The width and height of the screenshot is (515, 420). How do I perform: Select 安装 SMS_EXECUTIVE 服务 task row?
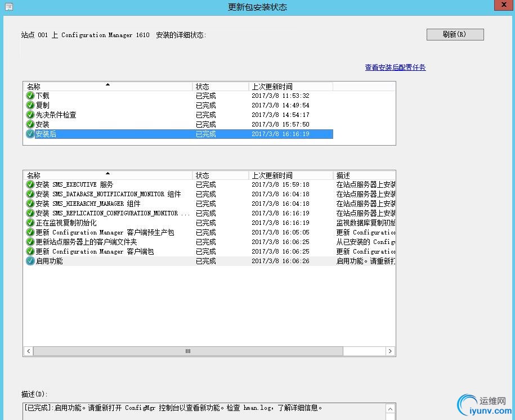coord(210,185)
